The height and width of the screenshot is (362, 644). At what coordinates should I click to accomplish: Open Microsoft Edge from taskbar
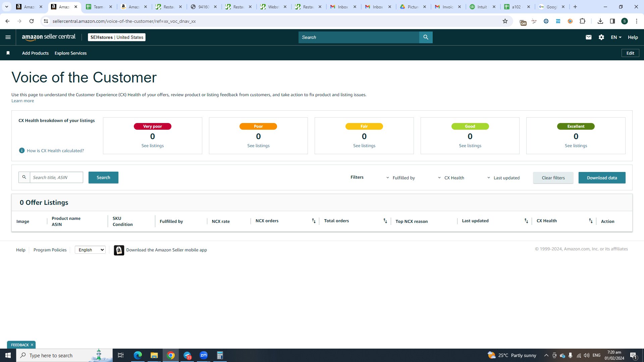(138, 355)
